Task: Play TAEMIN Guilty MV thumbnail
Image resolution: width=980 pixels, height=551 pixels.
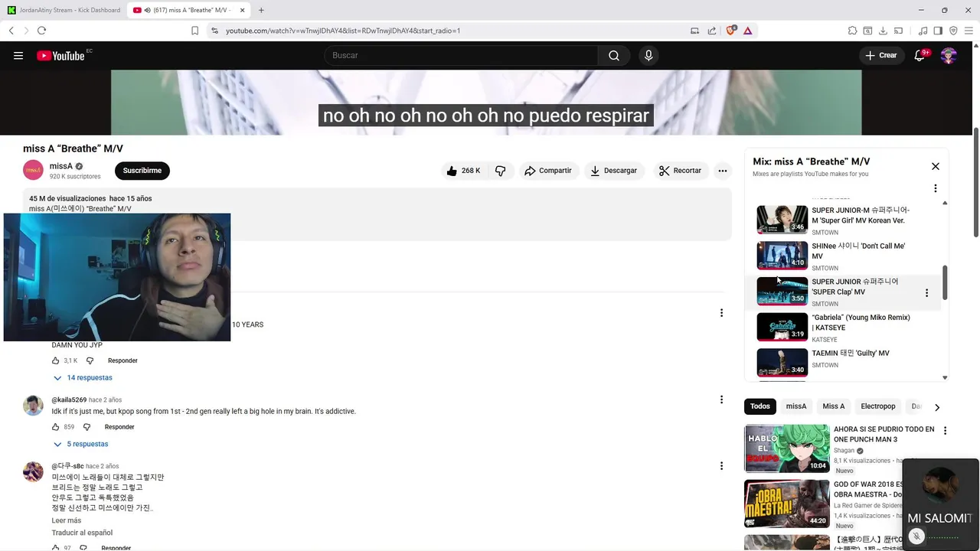Action: pos(782,363)
